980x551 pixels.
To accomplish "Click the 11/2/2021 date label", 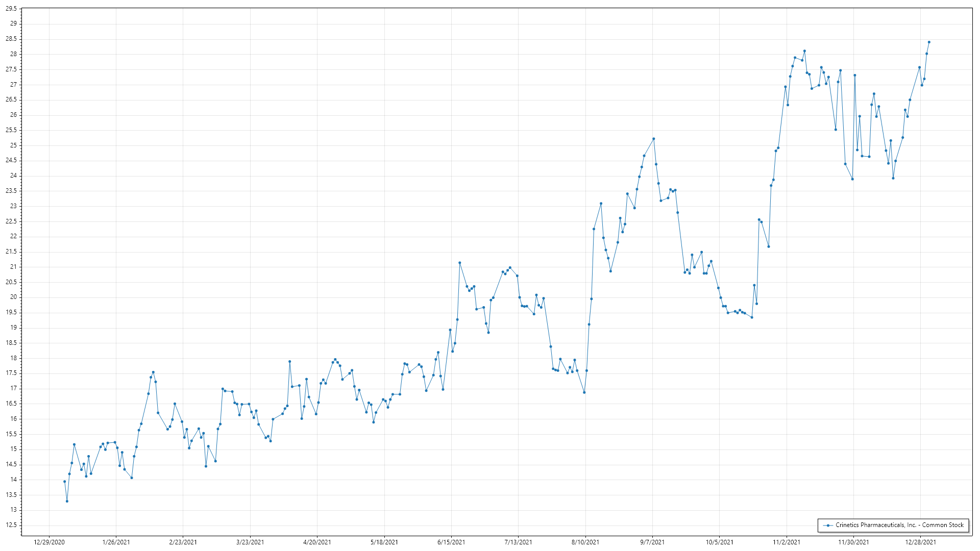I will [x=787, y=542].
